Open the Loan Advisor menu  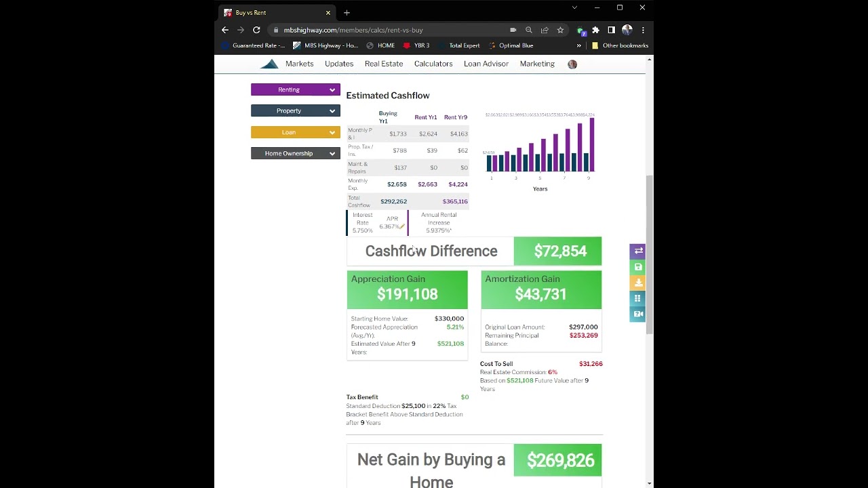[486, 64]
